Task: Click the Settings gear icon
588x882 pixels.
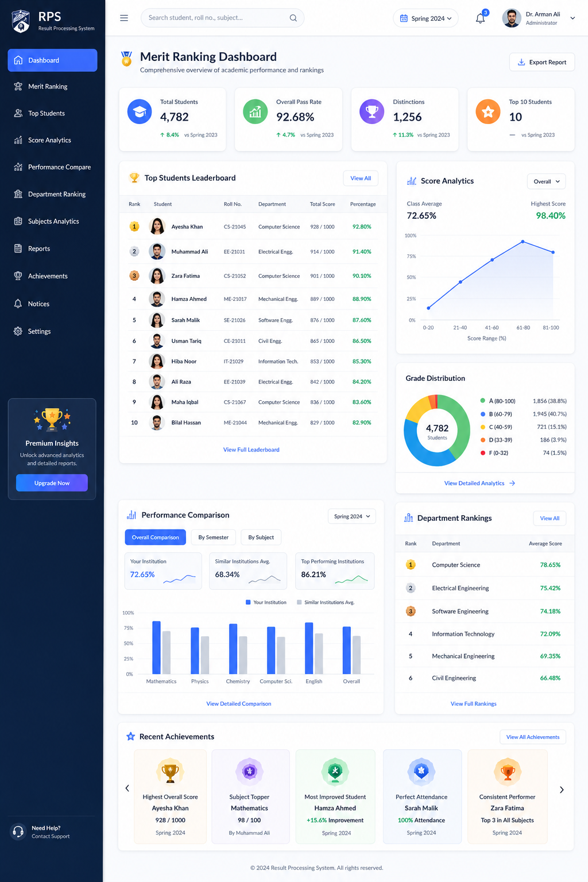Action: (18, 331)
